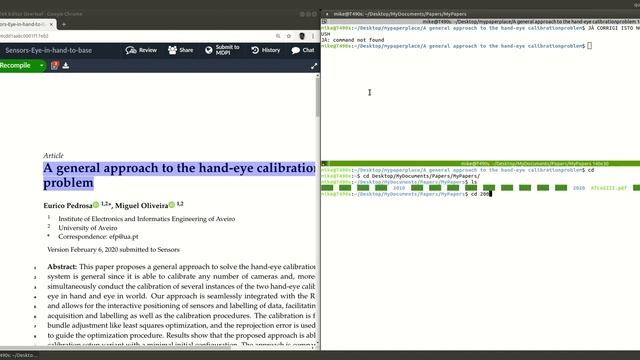The image size is (640, 360).
Task: Open the Chrome three-dot menu
Action: (313, 36)
